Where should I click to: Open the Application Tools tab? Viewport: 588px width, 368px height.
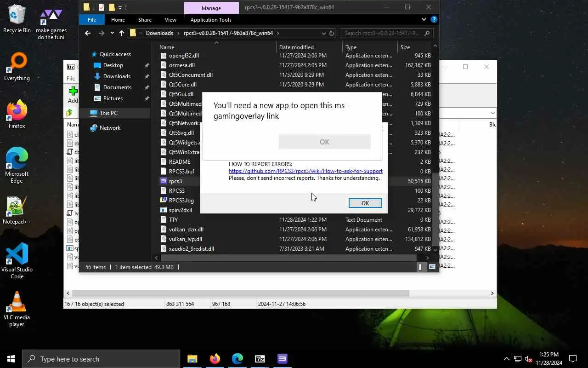coord(211,20)
